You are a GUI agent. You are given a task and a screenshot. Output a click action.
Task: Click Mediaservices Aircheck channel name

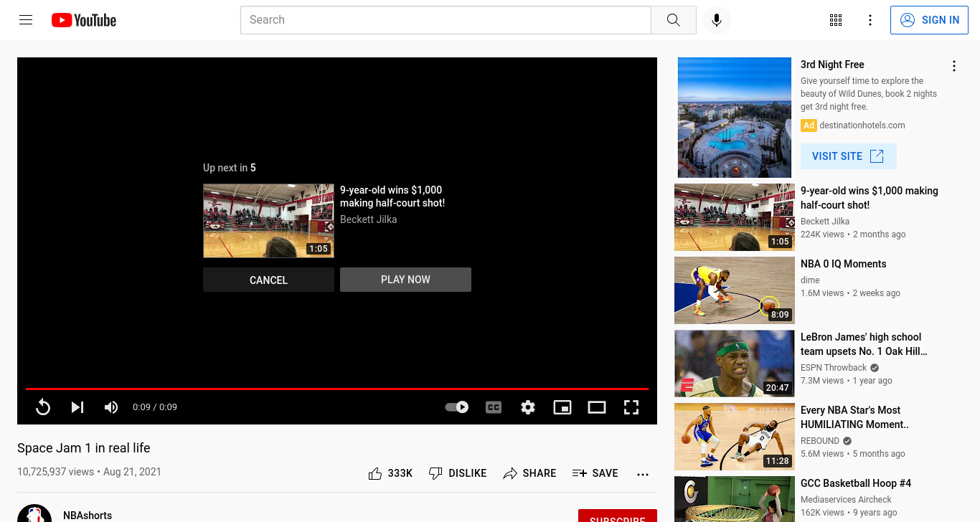pyautogui.click(x=846, y=500)
